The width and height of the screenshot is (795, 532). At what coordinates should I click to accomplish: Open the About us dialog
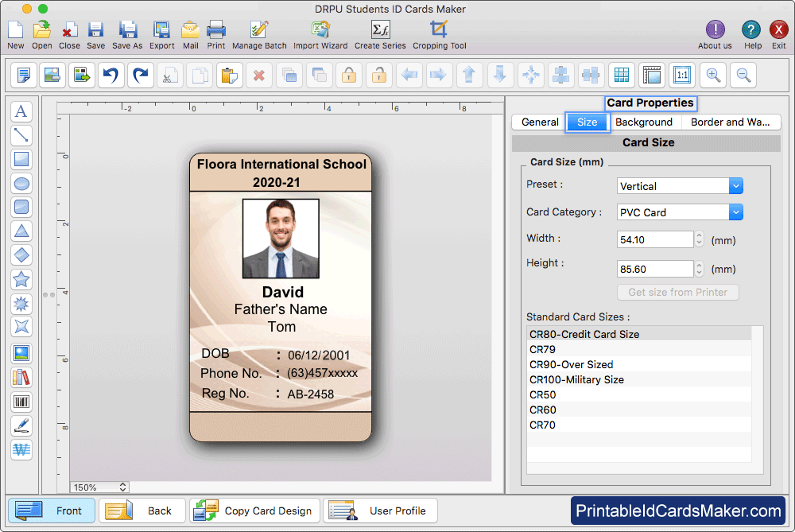pos(715,34)
